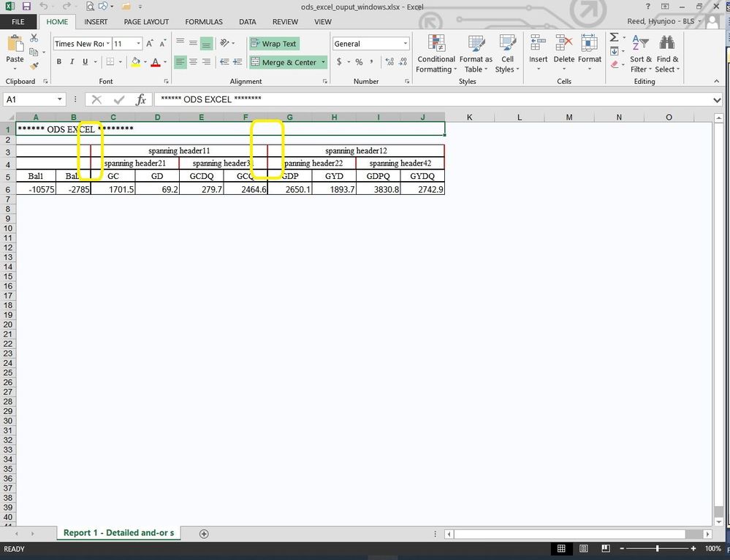Expand the Name Box dropdown arrow

click(x=60, y=99)
